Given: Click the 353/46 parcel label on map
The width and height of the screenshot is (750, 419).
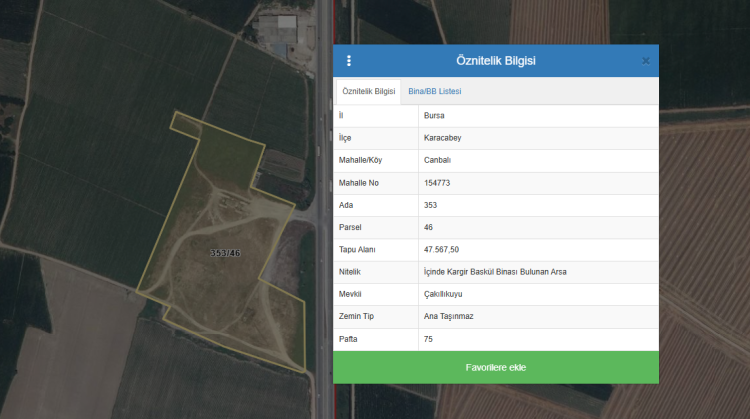Looking at the screenshot, I should (224, 253).
